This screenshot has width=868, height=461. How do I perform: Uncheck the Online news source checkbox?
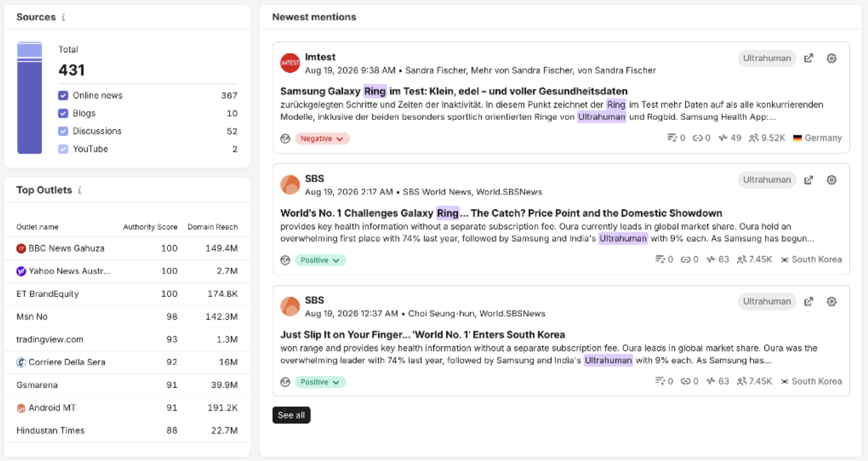[63, 95]
